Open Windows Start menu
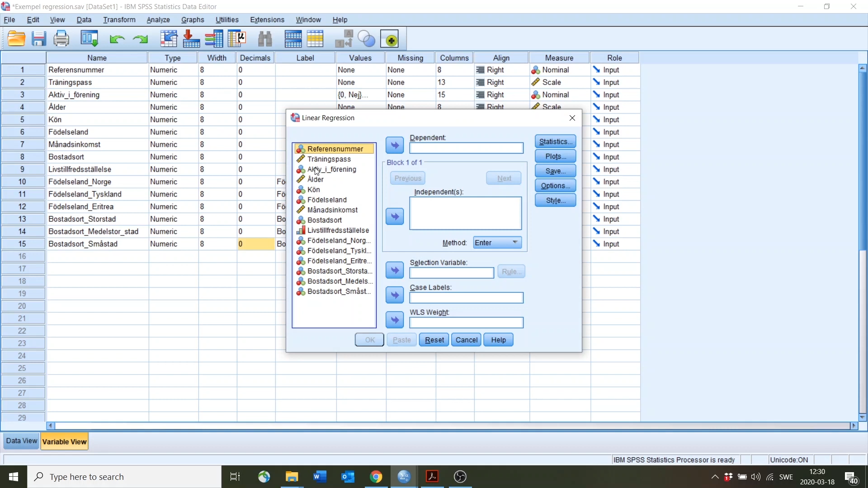The width and height of the screenshot is (868, 488). pos(14,477)
